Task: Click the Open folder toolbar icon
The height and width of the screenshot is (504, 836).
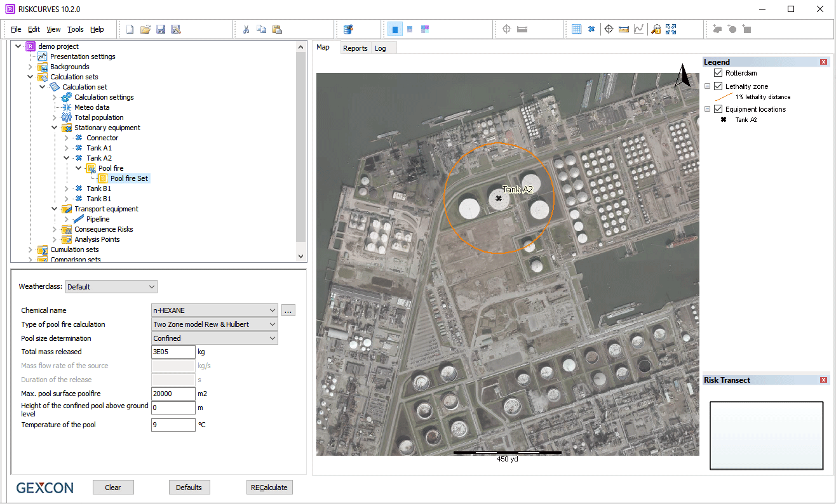Action: (145, 29)
